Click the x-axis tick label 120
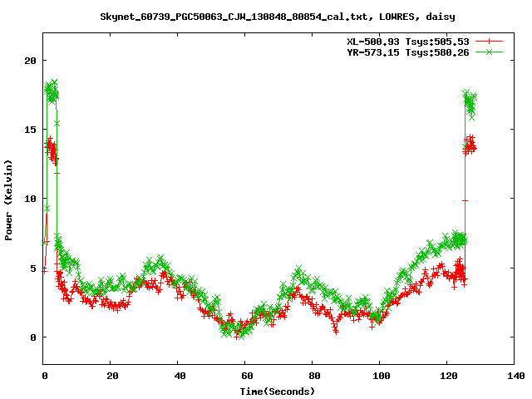The image size is (532, 399). tap(449, 376)
